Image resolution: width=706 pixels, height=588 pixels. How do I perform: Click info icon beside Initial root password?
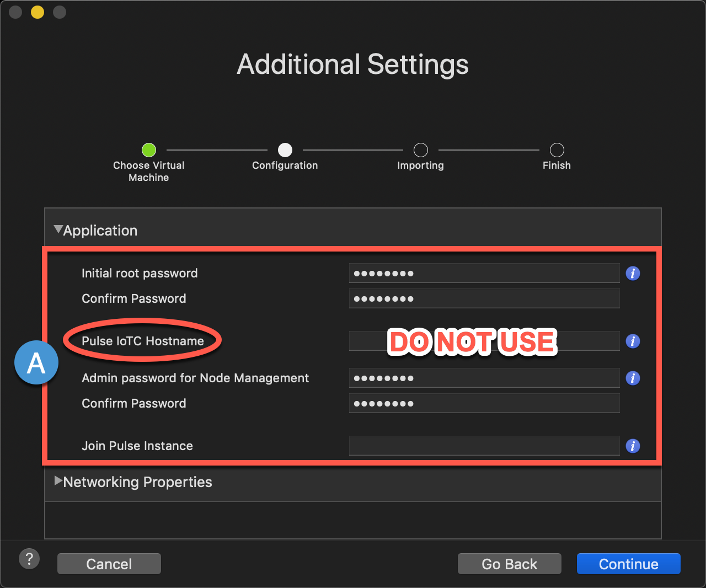tap(633, 273)
